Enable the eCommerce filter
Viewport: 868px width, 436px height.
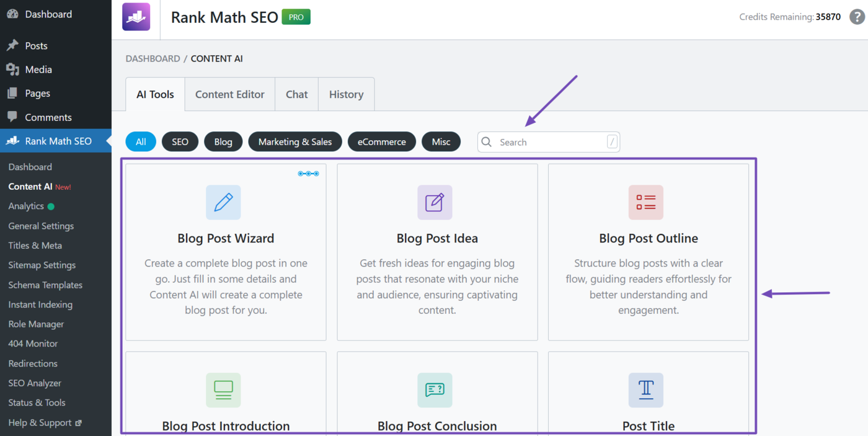coord(381,141)
